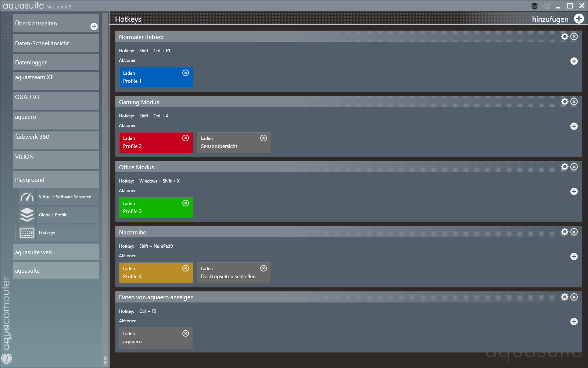
Task: Open Hotkeys page in sidebar
Action: 68,233
